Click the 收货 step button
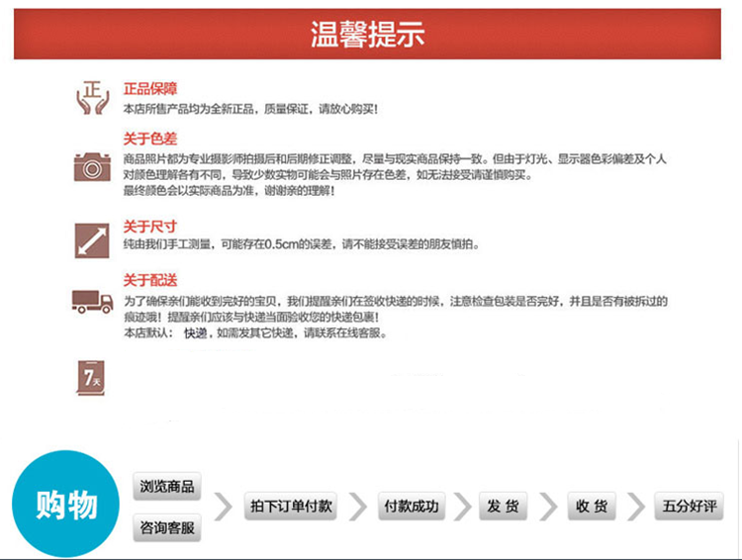 click(x=592, y=507)
